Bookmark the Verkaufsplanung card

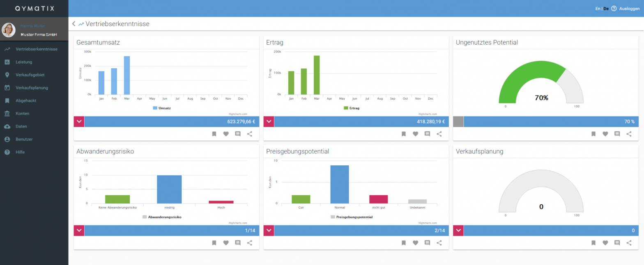coord(593,243)
